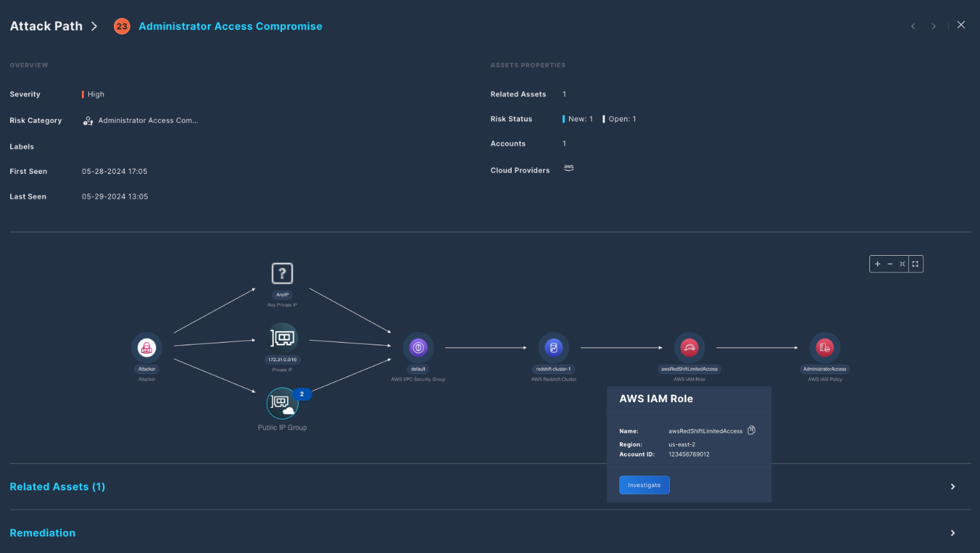Viewport: 980px width, 553px height.
Task: Expand the Remediation section arrow
Action: click(952, 533)
